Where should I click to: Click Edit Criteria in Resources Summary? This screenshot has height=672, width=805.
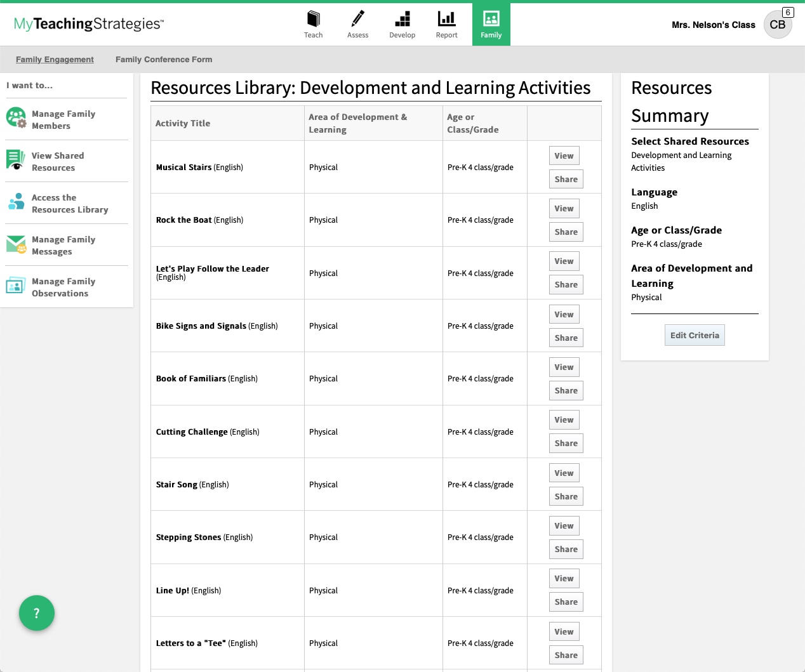(695, 334)
